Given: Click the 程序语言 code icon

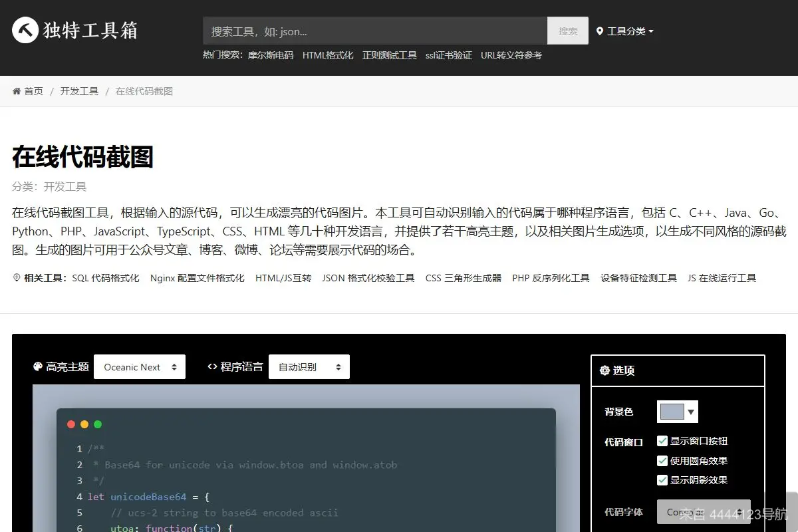Looking at the screenshot, I should click(211, 366).
